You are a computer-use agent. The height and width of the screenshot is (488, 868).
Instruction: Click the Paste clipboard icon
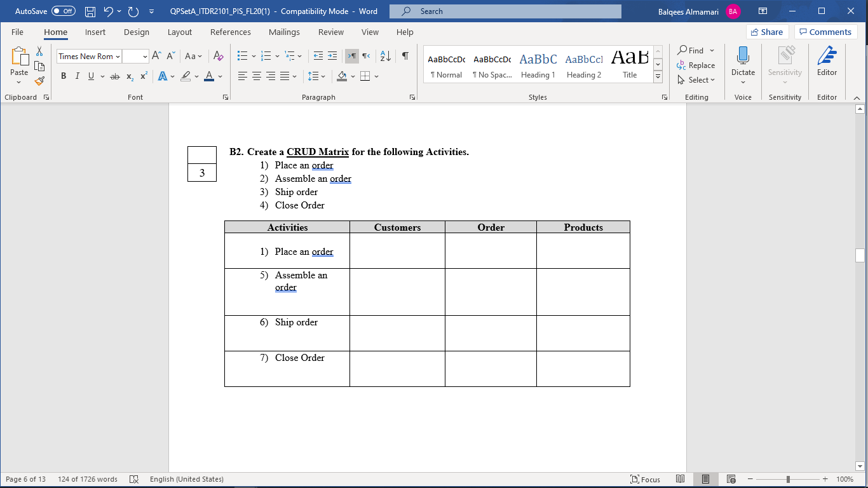pos(19,57)
